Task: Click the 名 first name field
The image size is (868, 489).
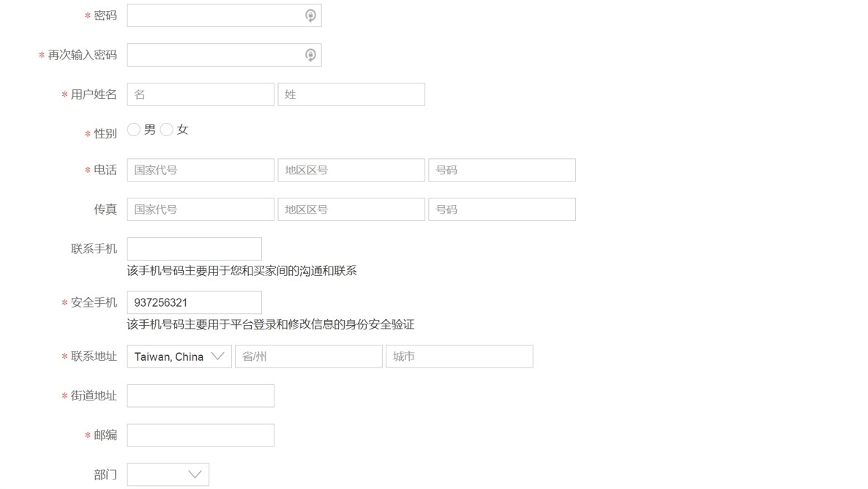Action: (201, 94)
